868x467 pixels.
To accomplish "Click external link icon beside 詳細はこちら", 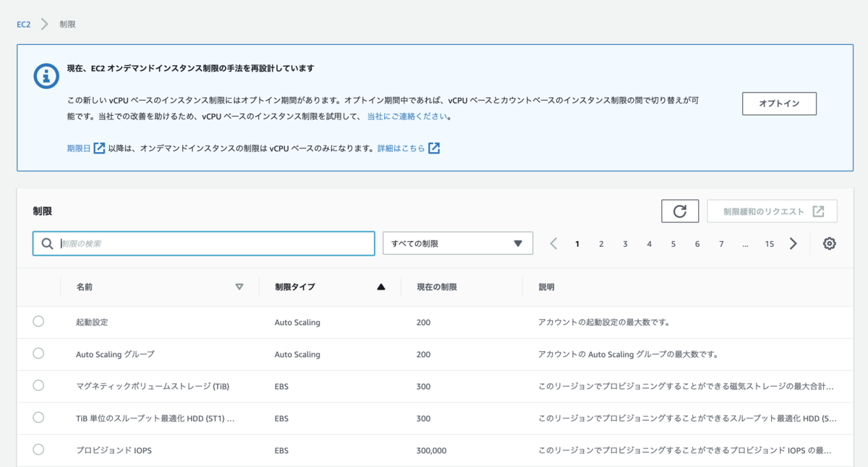I will click(x=434, y=148).
